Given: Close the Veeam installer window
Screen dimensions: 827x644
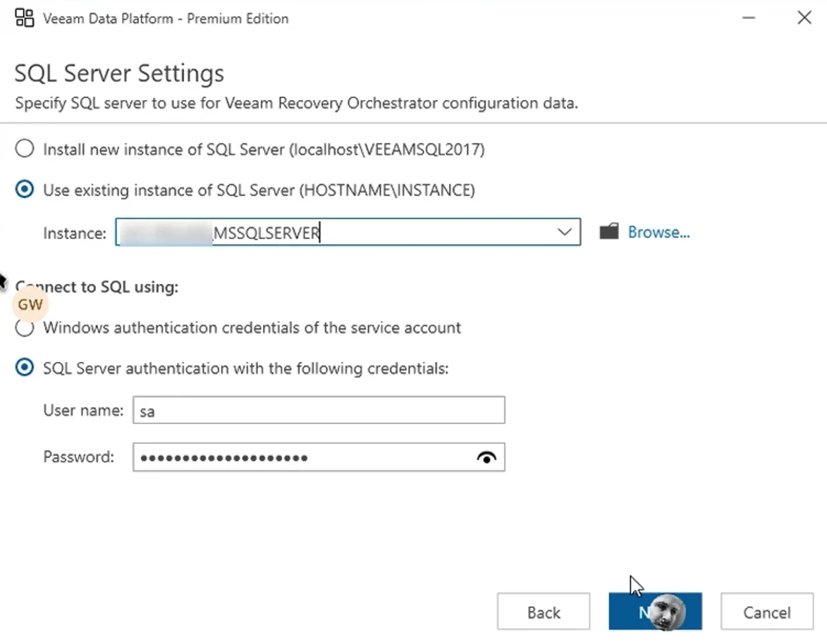Looking at the screenshot, I should pyautogui.click(x=804, y=18).
